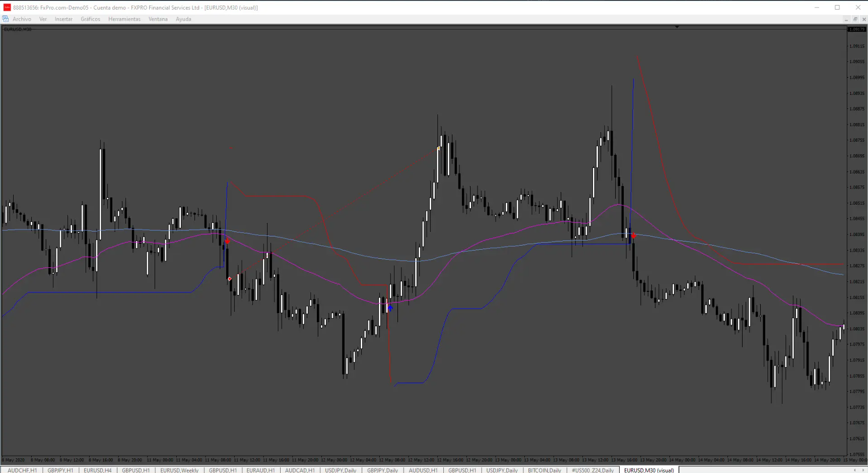Viewport: 868px width, 473px height.
Task: Select the EURUSD,M30 (visual) tab
Action: (x=649, y=470)
